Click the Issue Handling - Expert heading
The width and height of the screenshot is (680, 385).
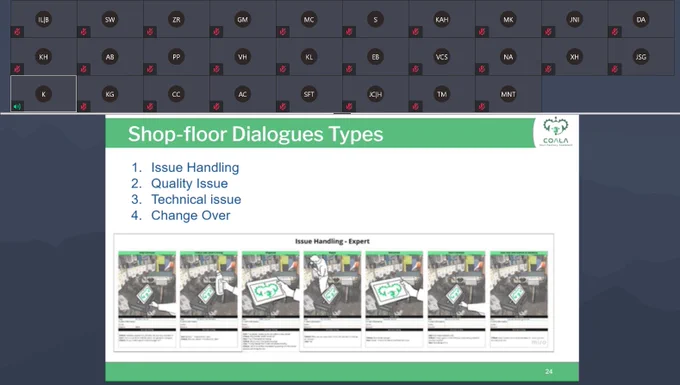click(332, 241)
